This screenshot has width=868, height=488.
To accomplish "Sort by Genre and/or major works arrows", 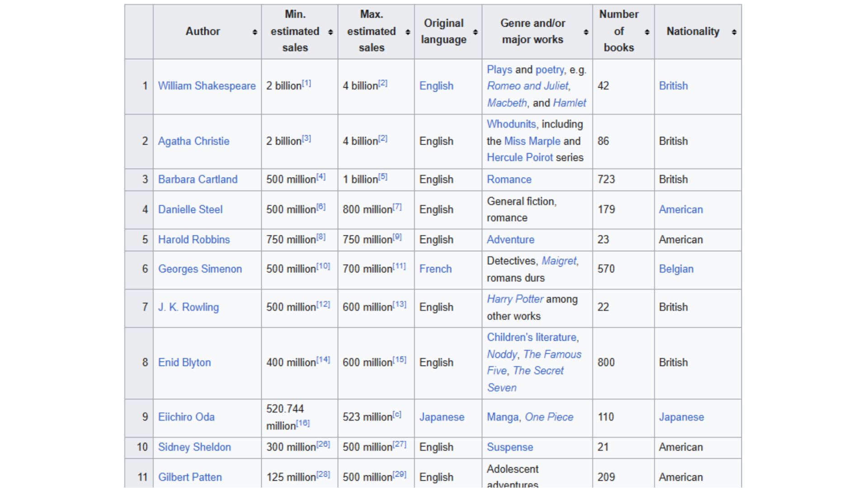I will (586, 32).
